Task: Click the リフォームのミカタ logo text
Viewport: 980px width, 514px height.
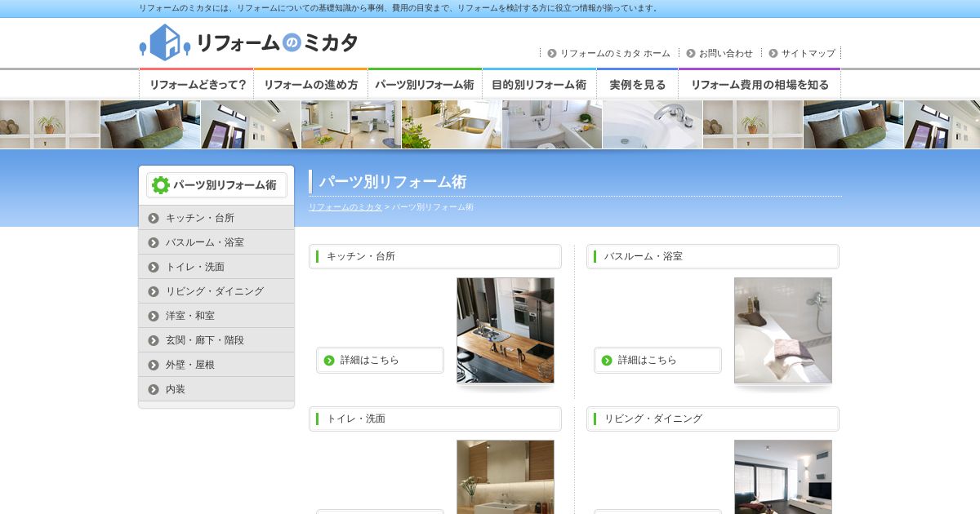Action: (278, 42)
